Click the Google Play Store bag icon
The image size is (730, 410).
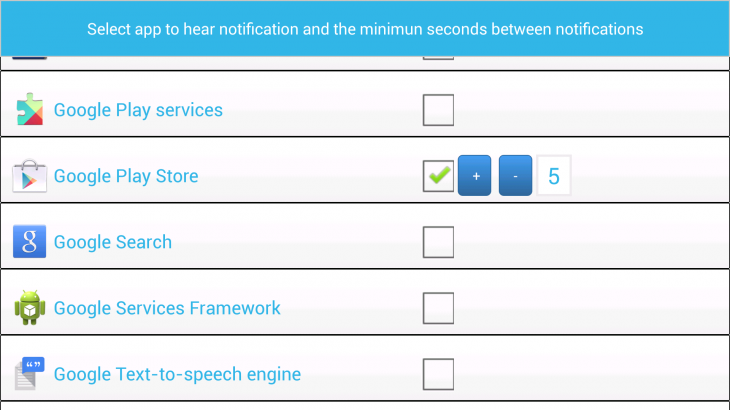[x=30, y=176]
